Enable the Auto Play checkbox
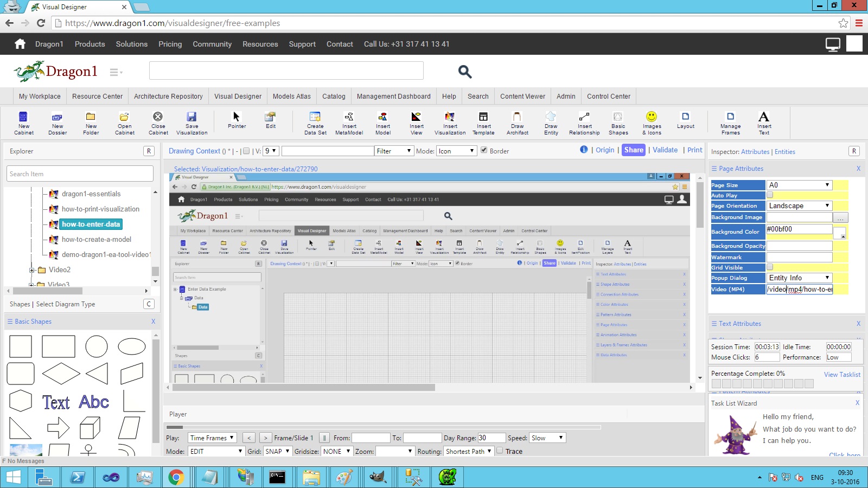 pyautogui.click(x=770, y=195)
